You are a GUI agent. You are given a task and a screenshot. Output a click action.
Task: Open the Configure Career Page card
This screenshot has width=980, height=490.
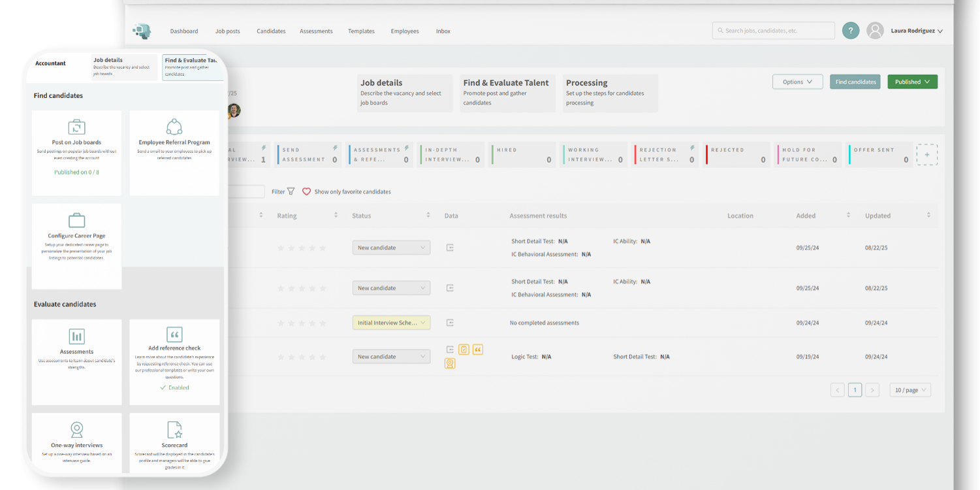(x=76, y=246)
